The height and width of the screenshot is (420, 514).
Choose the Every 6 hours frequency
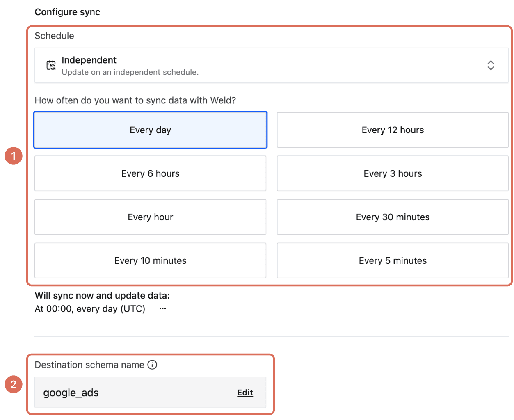(151, 173)
